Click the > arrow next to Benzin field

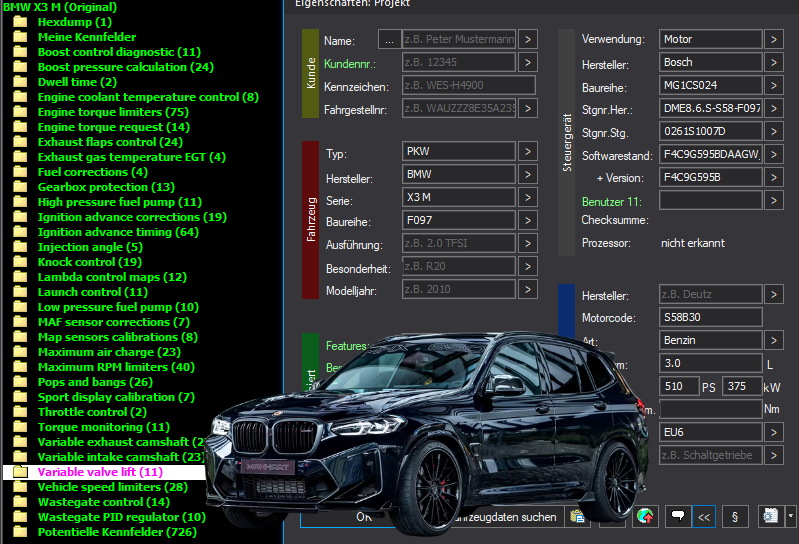coord(774,340)
